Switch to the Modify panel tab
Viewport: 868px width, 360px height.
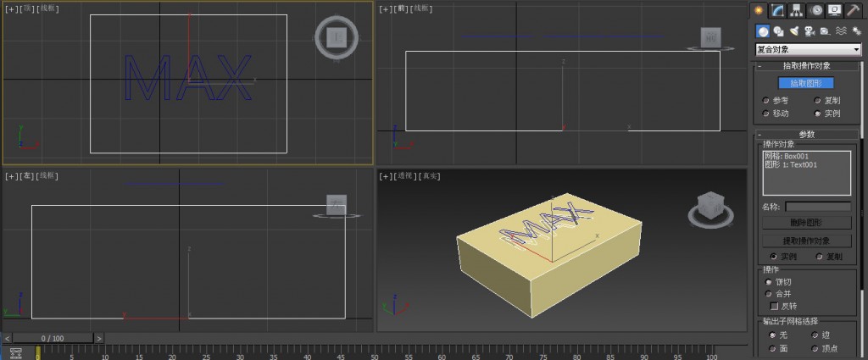tap(778, 9)
